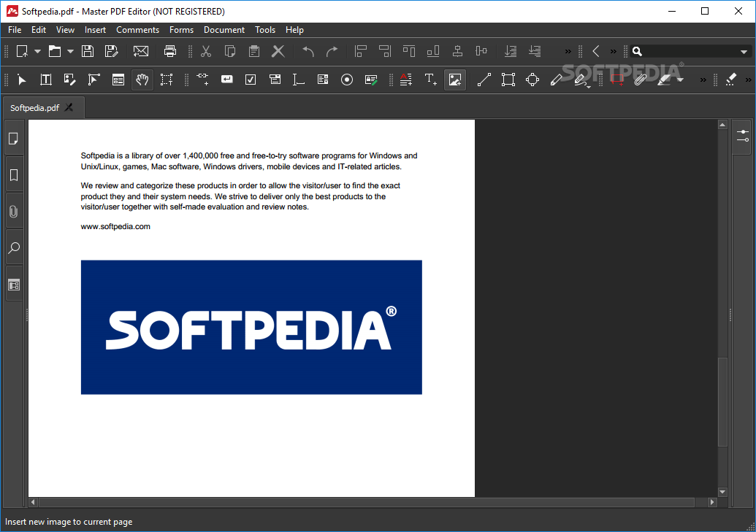Insert a combo box form field

[x=275, y=80]
